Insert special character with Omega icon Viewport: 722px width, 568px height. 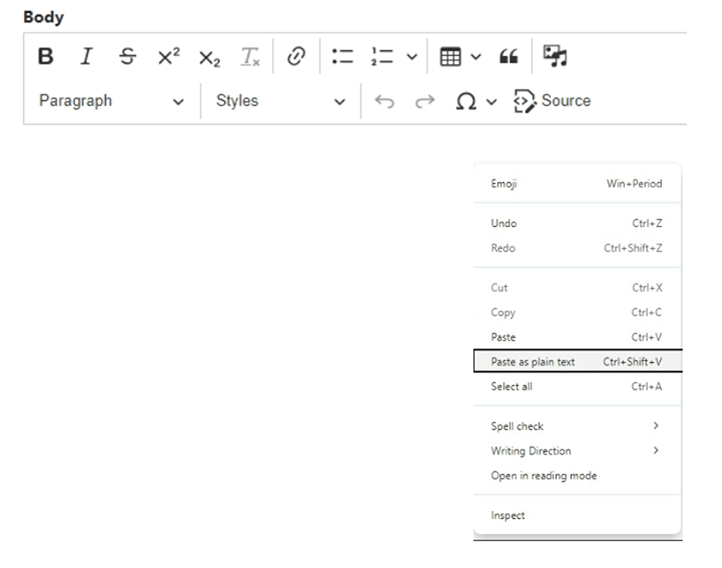466,101
